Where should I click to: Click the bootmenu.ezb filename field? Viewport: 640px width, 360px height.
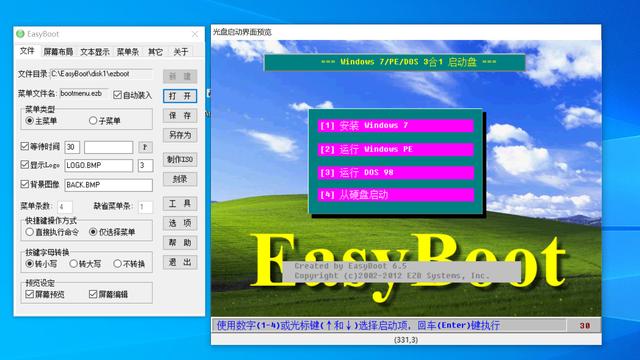pyautogui.click(x=84, y=94)
